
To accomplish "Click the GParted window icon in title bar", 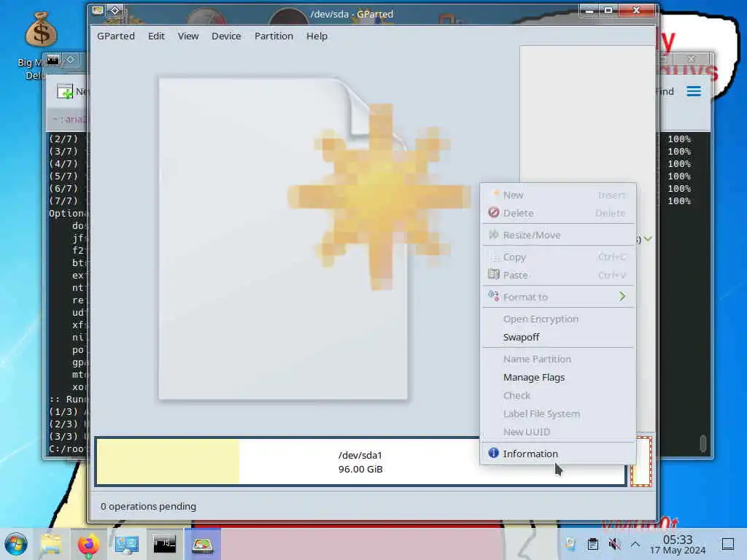I will (x=98, y=10).
